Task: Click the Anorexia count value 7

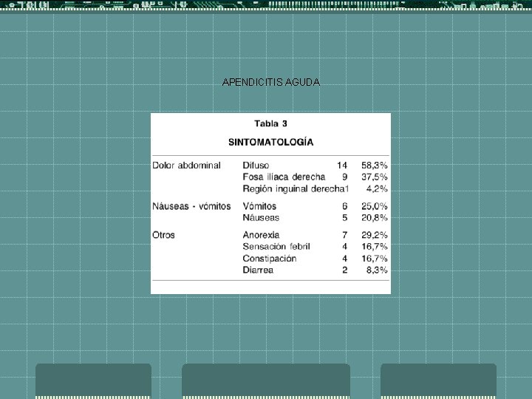Action: pos(345,235)
